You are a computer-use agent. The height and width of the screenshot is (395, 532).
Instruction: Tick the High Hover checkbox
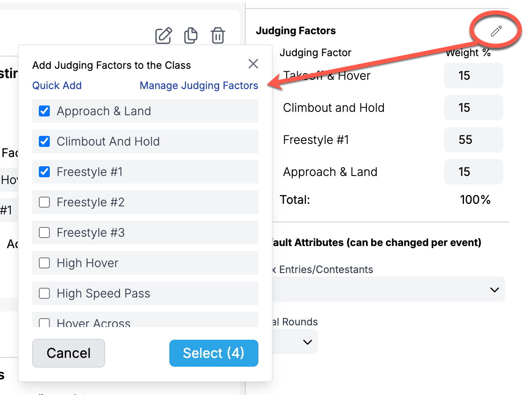pyautogui.click(x=44, y=263)
